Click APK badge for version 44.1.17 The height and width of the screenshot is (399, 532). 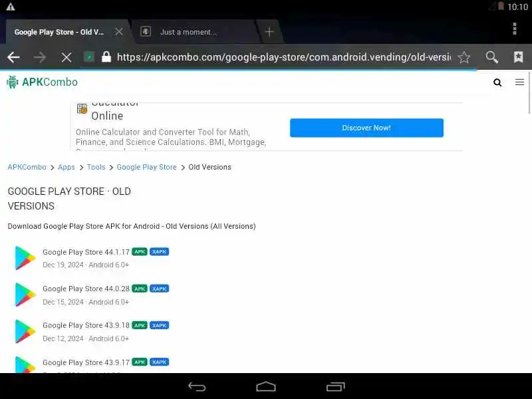click(x=140, y=252)
